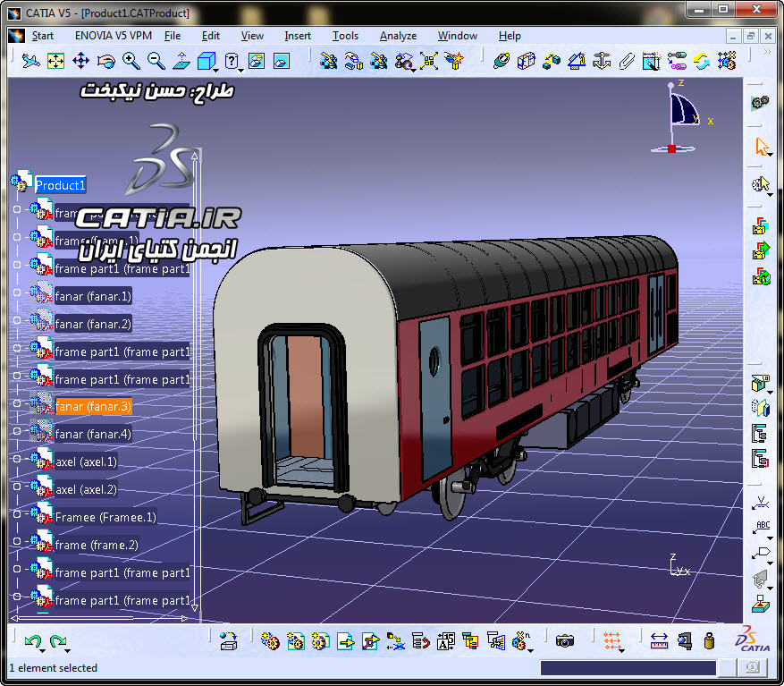Click the Update All refresh icon
Viewport: 784px width, 686px height.
pos(702,61)
